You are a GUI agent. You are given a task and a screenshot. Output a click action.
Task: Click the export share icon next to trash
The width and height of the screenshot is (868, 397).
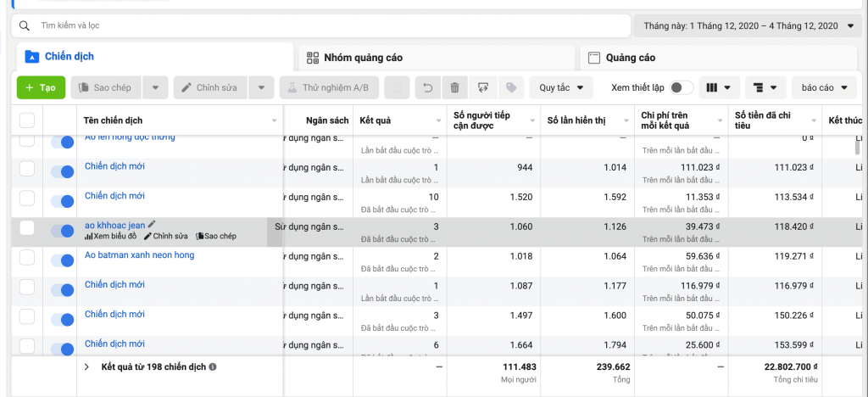click(482, 87)
